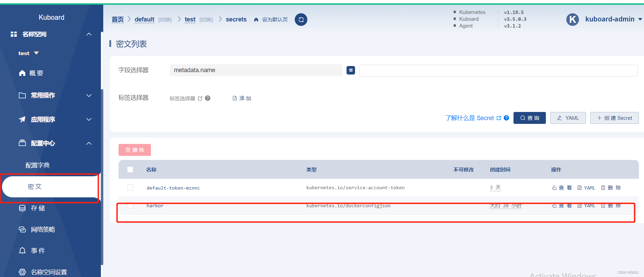Collapse the 配置中心 menu chevron
The image size is (644, 277).
click(89, 143)
